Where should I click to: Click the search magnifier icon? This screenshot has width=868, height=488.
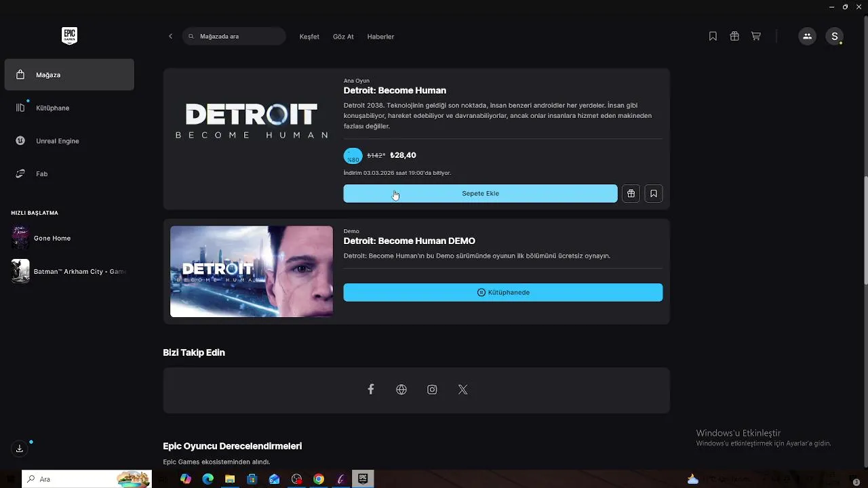coord(191,37)
